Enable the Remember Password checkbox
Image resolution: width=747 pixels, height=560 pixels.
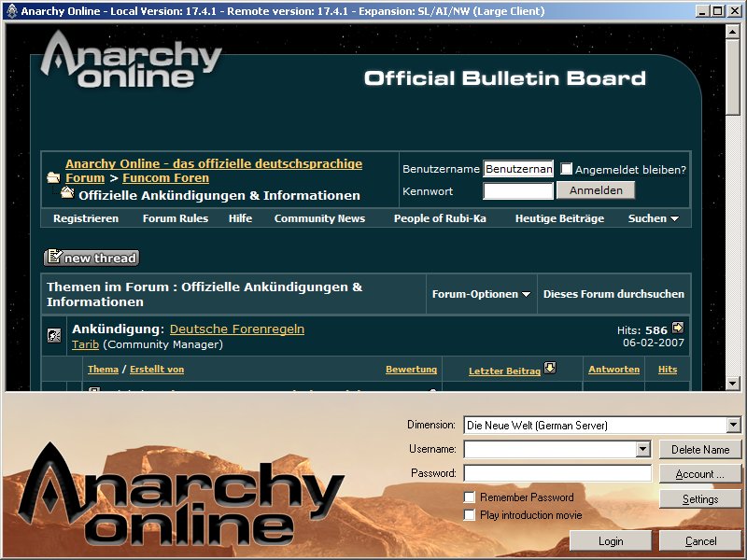coord(470,497)
